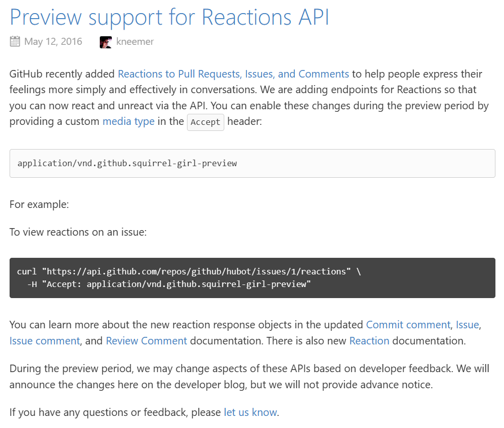Click the 'May 12, 2016' post date
Screen dimensions: 504x428
pos(53,42)
